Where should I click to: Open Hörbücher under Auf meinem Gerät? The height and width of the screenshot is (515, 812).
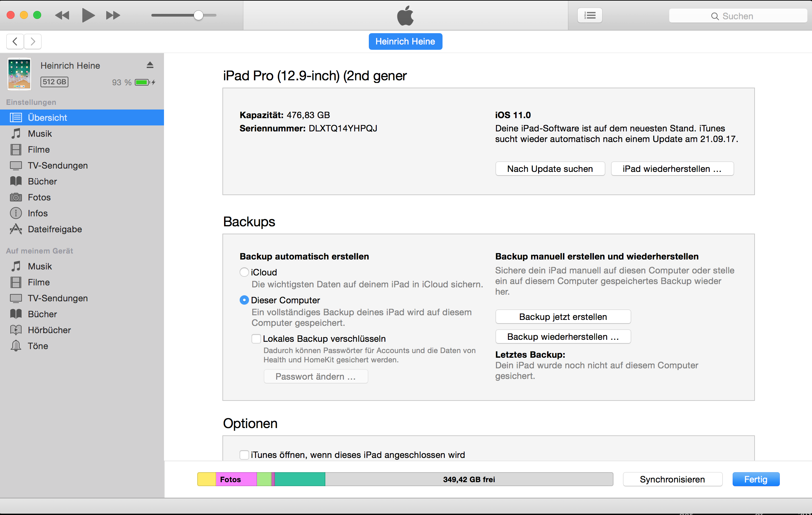click(x=49, y=330)
